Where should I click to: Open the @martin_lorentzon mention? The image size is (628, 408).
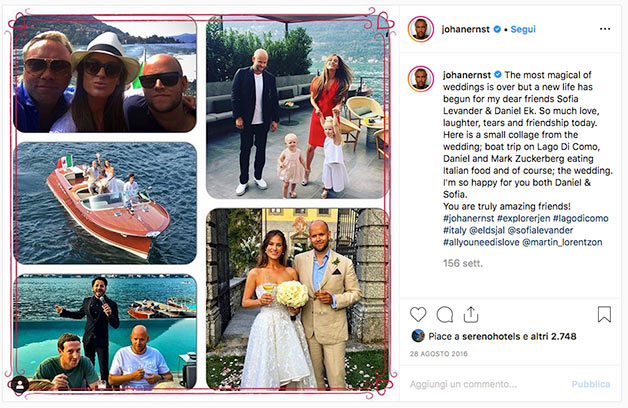562,242
